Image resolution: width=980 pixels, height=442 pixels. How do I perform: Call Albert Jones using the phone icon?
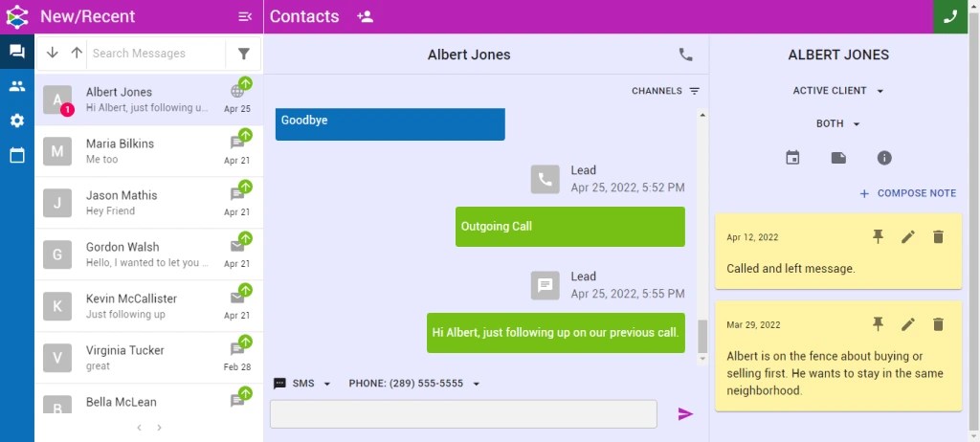pyautogui.click(x=685, y=55)
